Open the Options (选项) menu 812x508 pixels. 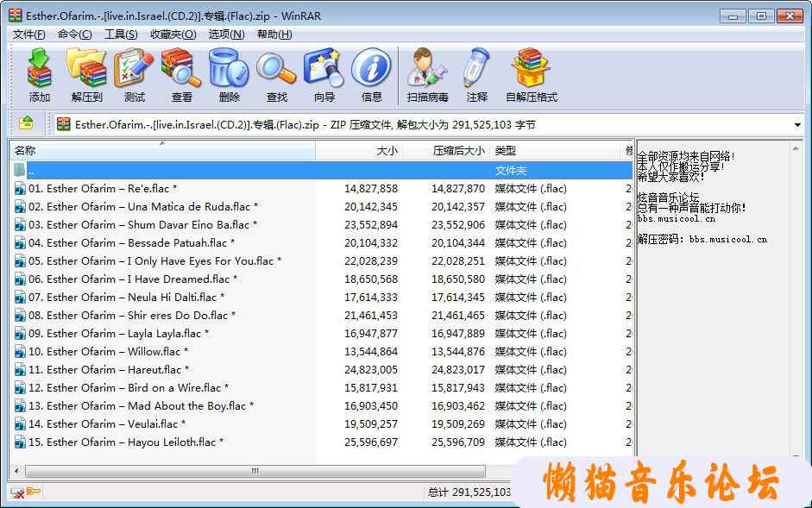pyautogui.click(x=226, y=34)
